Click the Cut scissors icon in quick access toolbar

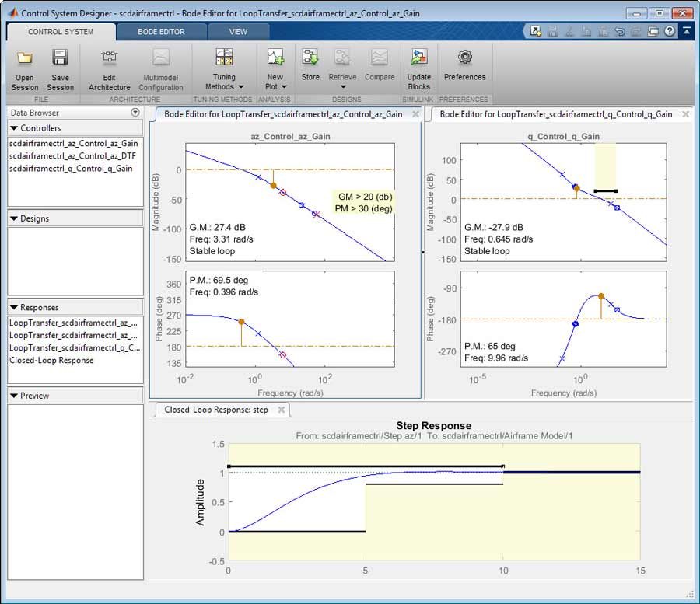(569, 31)
